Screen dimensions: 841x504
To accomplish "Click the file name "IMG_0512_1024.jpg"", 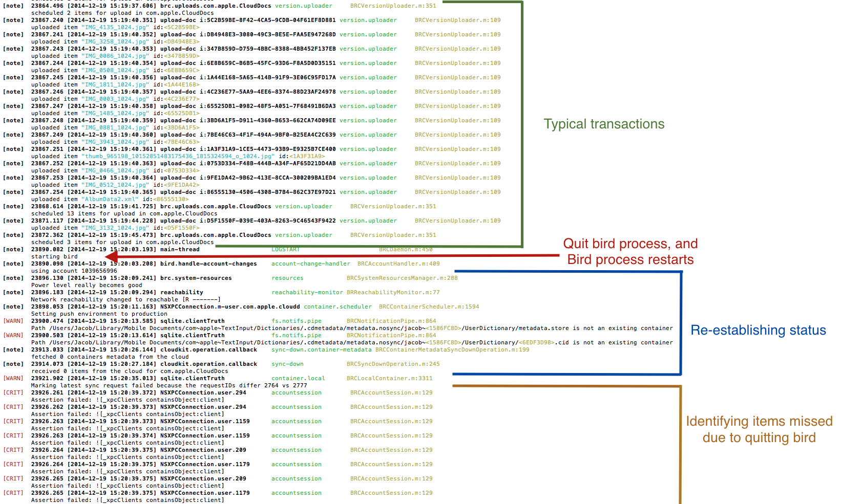I will [x=115, y=185].
